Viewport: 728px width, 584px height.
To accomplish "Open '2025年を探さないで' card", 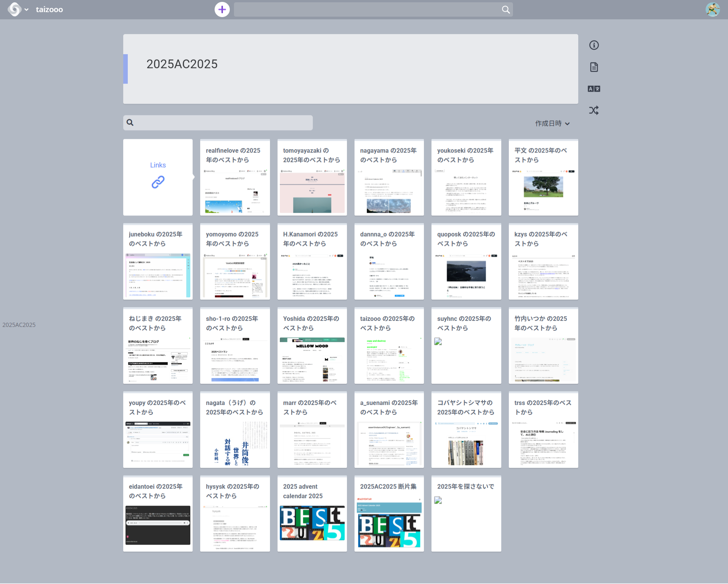I will (466, 514).
